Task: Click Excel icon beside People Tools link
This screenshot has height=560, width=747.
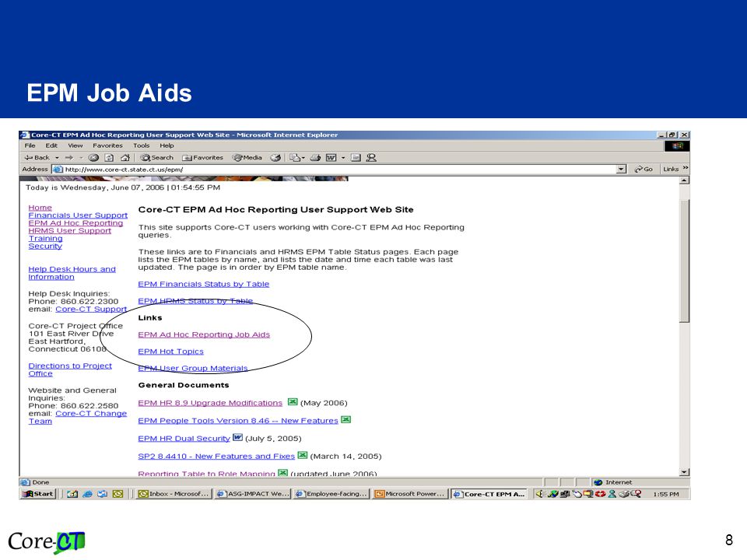Action: point(345,419)
